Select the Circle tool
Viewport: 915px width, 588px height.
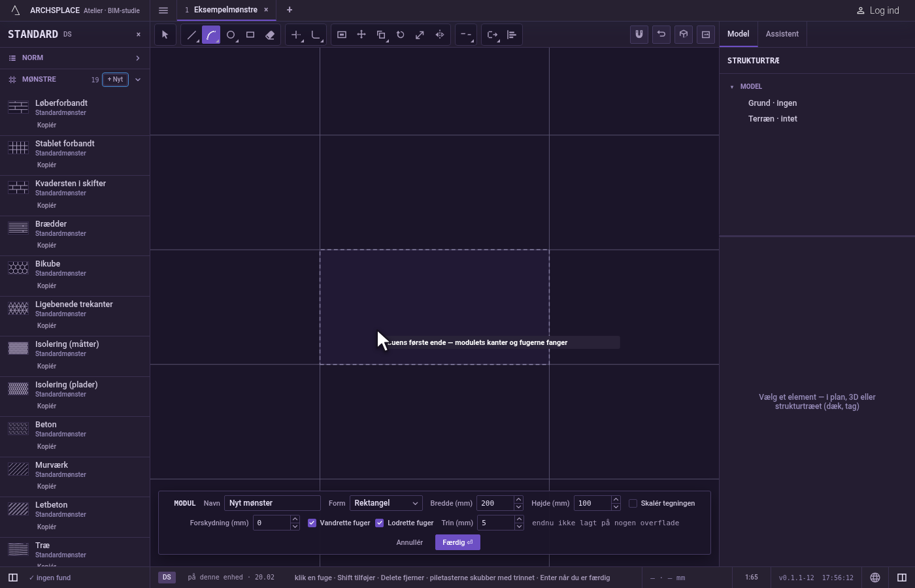click(x=231, y=35)
